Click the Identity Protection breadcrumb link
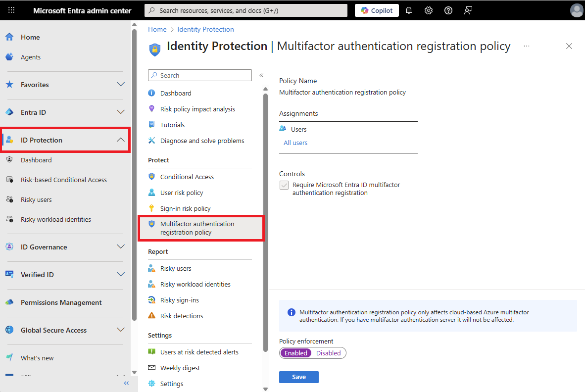Screen dimensions: 585x392 (205, 29)
